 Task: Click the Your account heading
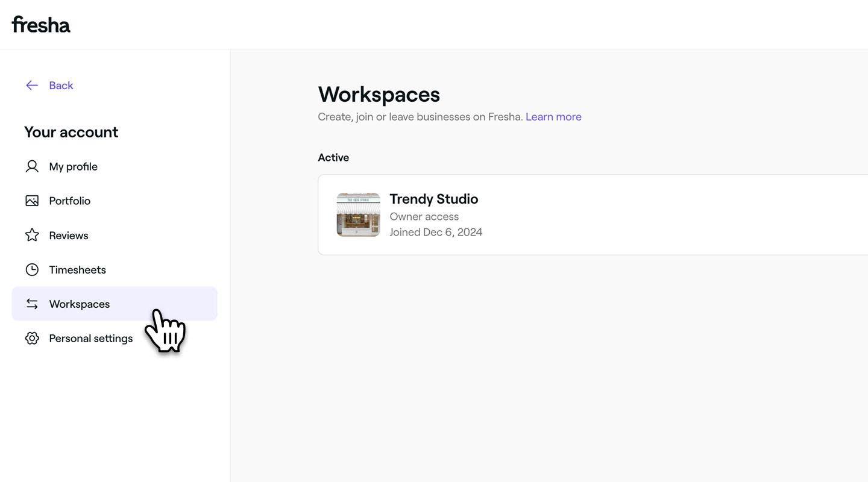pos(71,132)
